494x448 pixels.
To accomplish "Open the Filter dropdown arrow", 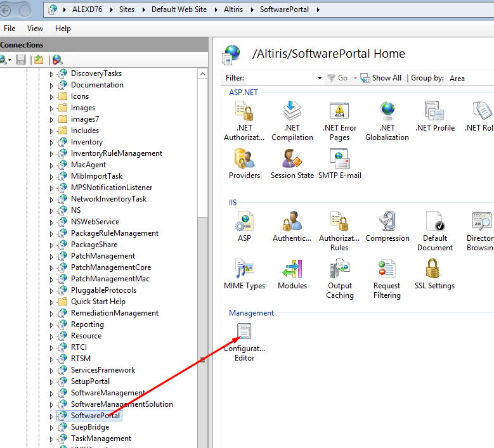I will [320, 79].
